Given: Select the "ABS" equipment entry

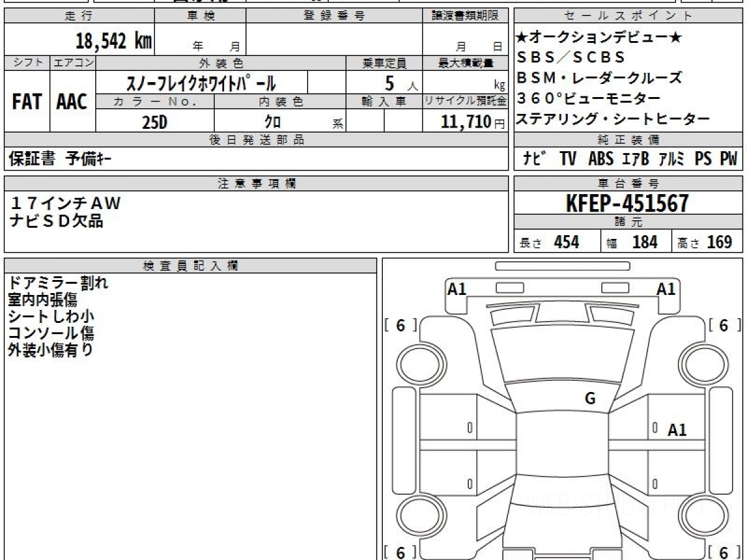Looking at the screenshot, I should click(x=601, y=159).
